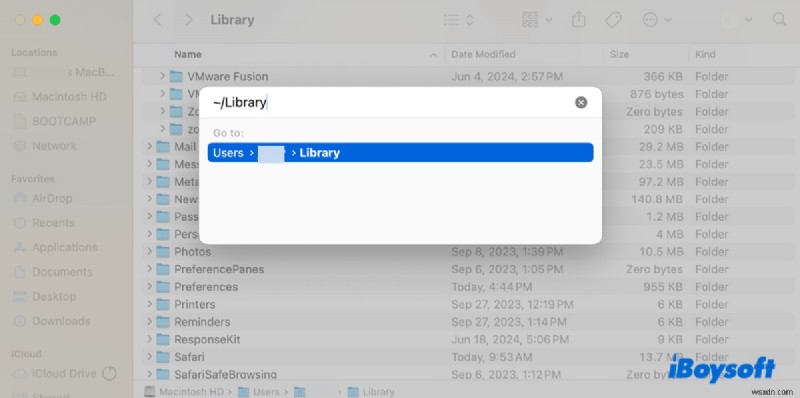Click the 10.5 MB size of Photos
This screenshot has height=398, width=800.
tap(661, 252)
